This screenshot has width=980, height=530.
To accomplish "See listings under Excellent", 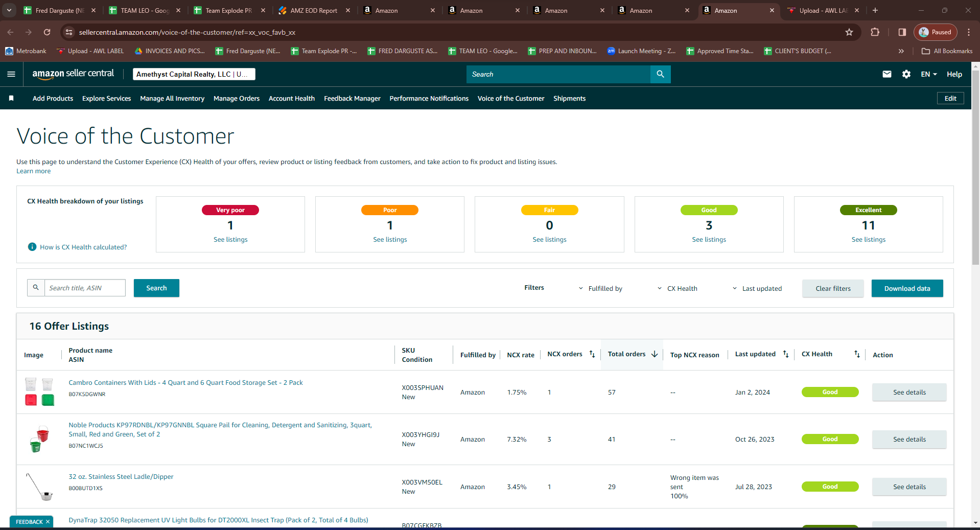I will click(868, 239).
